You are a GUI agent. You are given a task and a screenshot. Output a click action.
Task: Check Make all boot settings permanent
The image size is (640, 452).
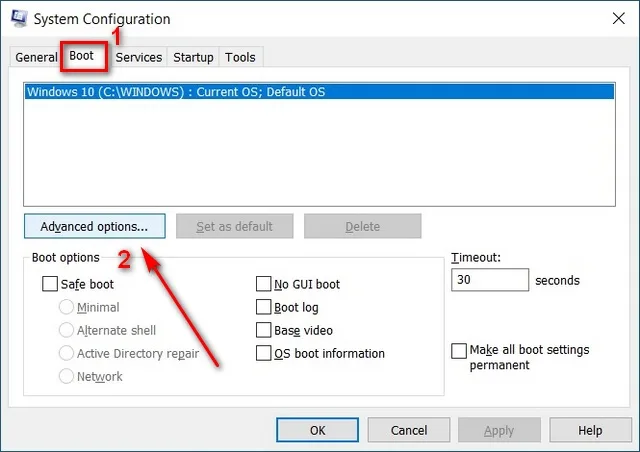point(459,351)
